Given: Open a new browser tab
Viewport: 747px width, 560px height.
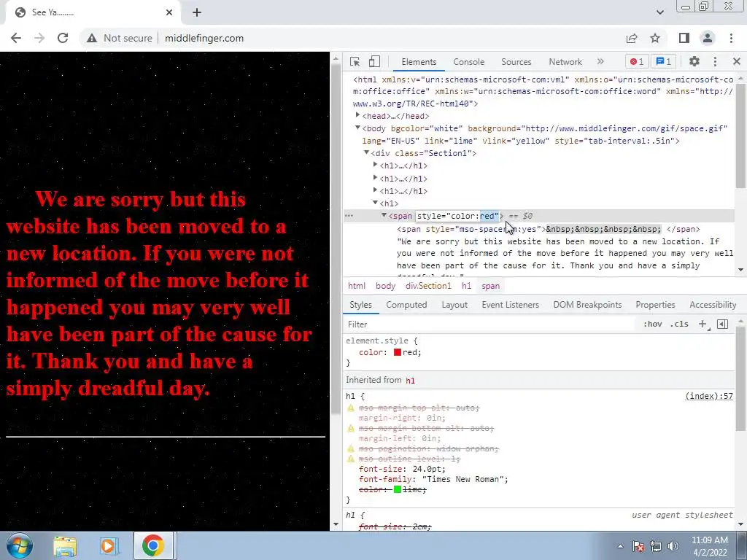Looking at the screenshot, I should [x=197, y=13].
